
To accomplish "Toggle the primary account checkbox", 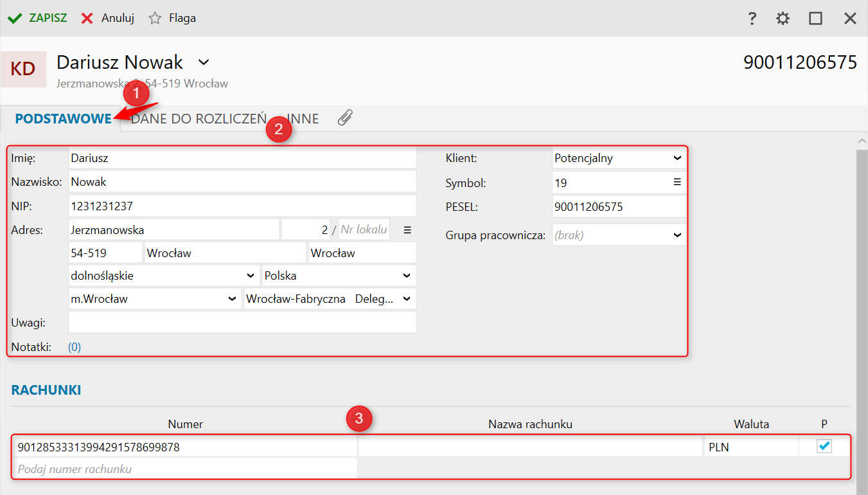I will pos(824,447).
